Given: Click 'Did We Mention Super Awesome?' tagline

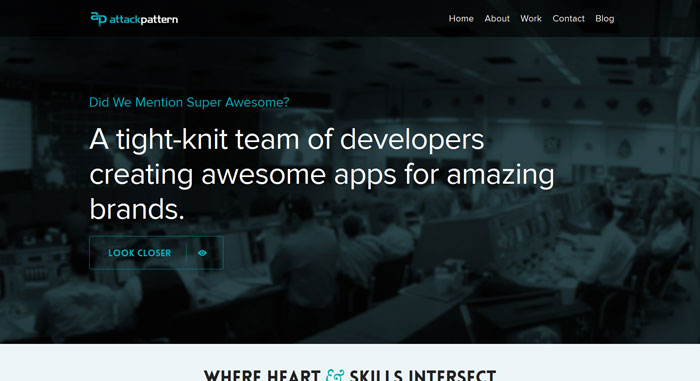Looking at the screenshot, I should tap(189, 102).
